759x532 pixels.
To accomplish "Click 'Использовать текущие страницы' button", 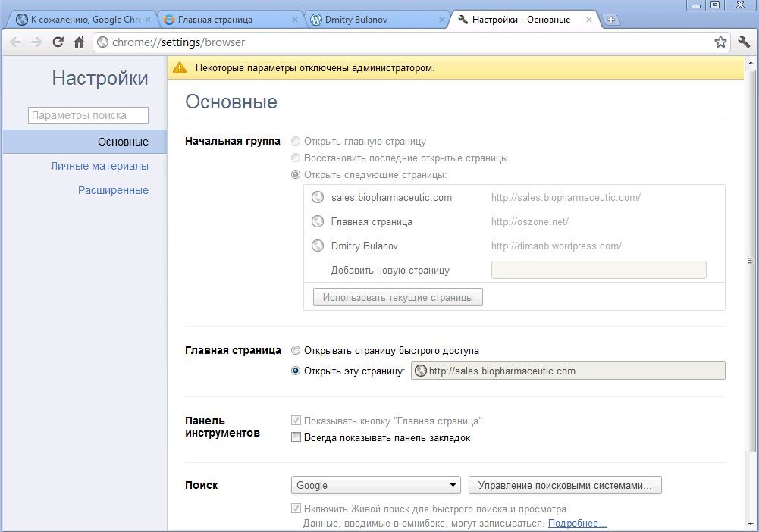I will tap(398, 297).
